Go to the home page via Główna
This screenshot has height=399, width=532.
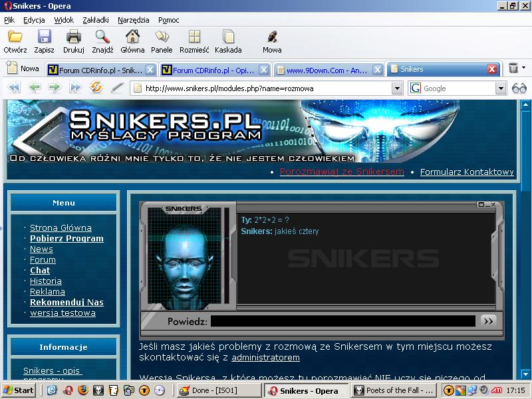tap(132, 37)
